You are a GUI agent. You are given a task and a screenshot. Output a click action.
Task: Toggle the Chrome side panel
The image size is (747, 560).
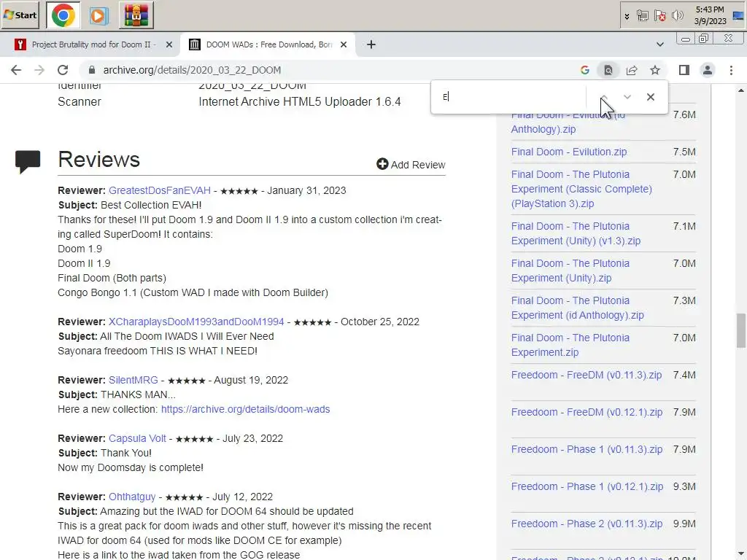684,70
